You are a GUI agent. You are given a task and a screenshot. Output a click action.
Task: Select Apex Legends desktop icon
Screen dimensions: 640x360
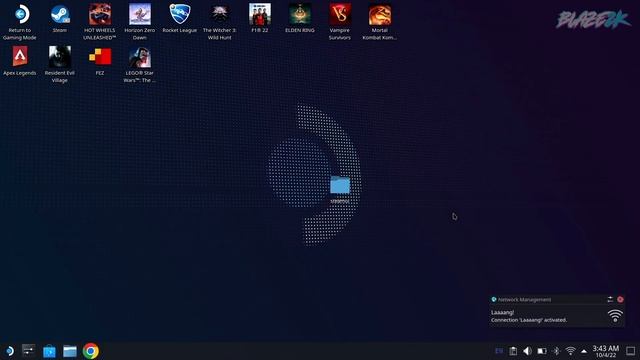[20, 61]
